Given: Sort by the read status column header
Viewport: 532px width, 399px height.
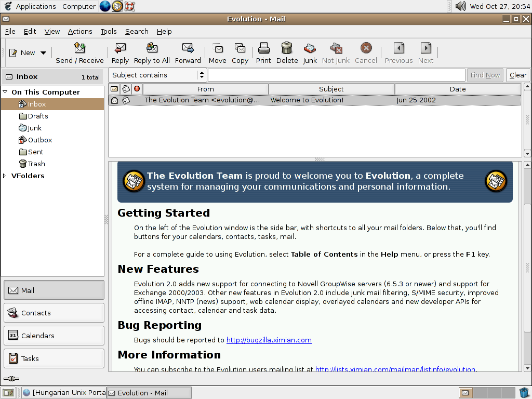Looking at the screenshot, I should pos(114,89).
